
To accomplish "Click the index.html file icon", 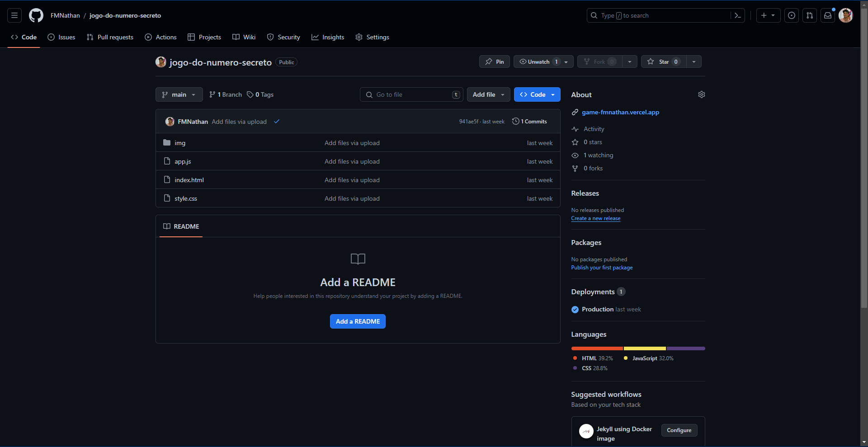I will click(167, 179).
